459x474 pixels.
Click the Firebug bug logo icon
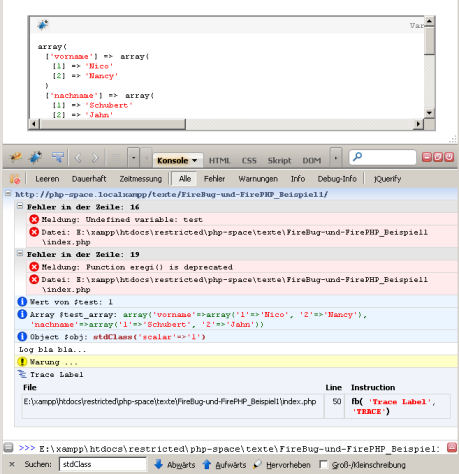16,157
